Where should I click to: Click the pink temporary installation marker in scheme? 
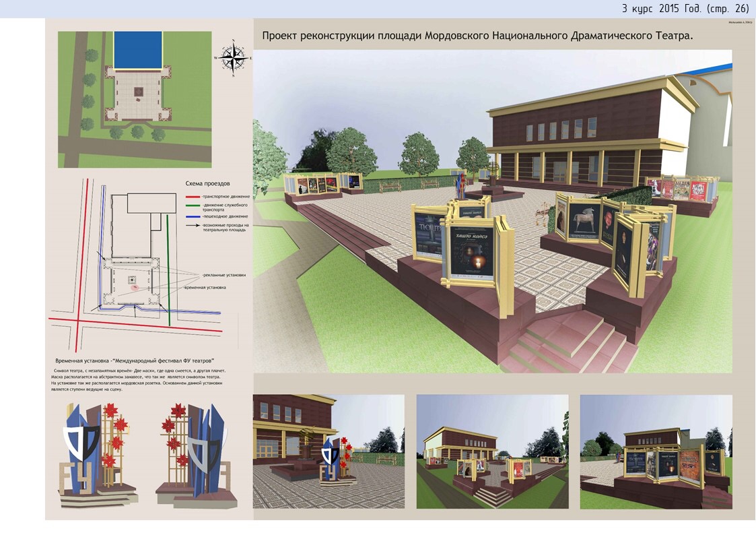click(x=135, y=287)
